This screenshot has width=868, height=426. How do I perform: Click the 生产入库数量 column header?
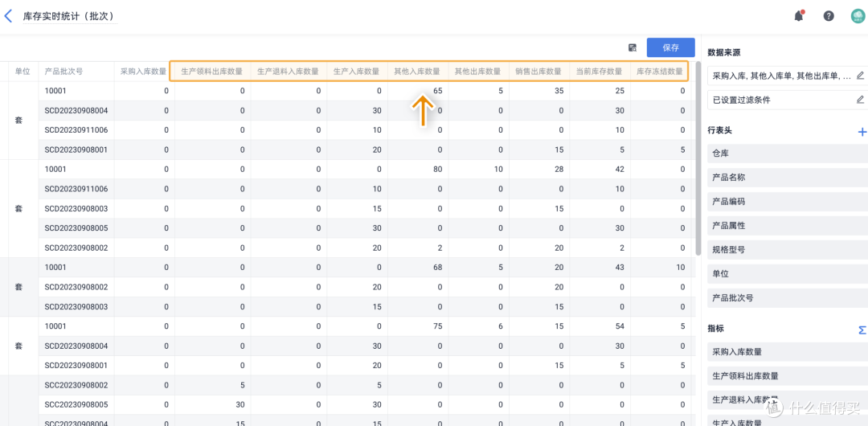[357, 72]
